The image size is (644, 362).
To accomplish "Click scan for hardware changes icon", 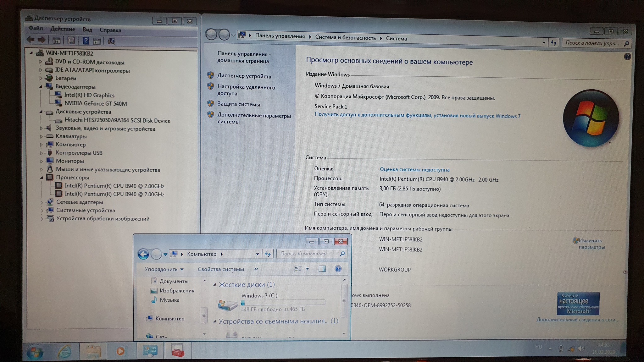I will pos(111,41).
